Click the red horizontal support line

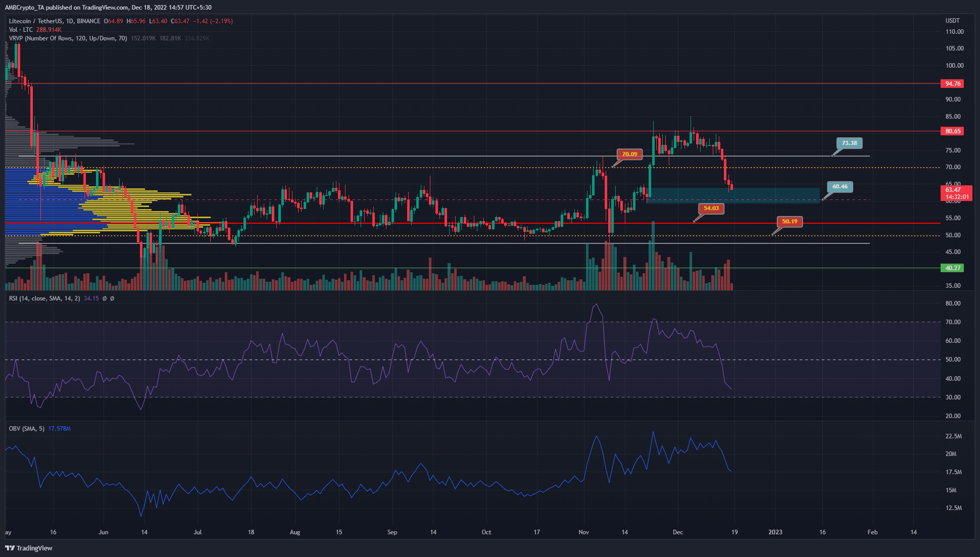[x=473, y=223]
